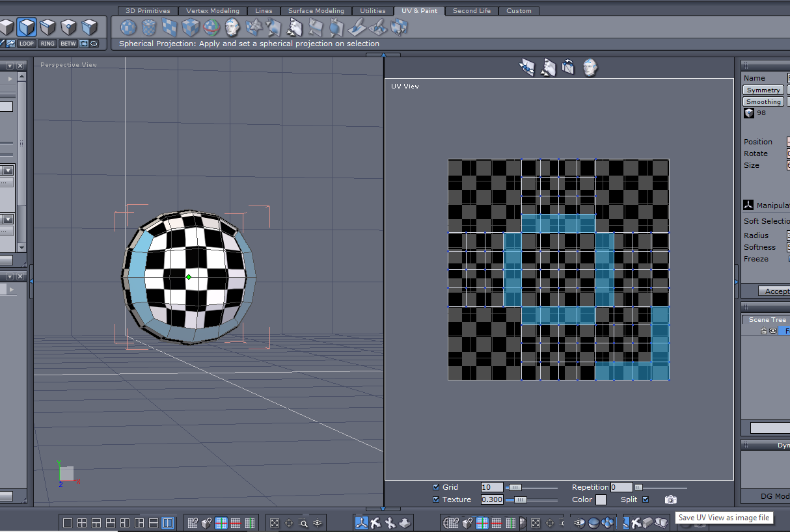Open the Vertex Modeling tab
The image size is (790, 532).
(x=212, y=11)
